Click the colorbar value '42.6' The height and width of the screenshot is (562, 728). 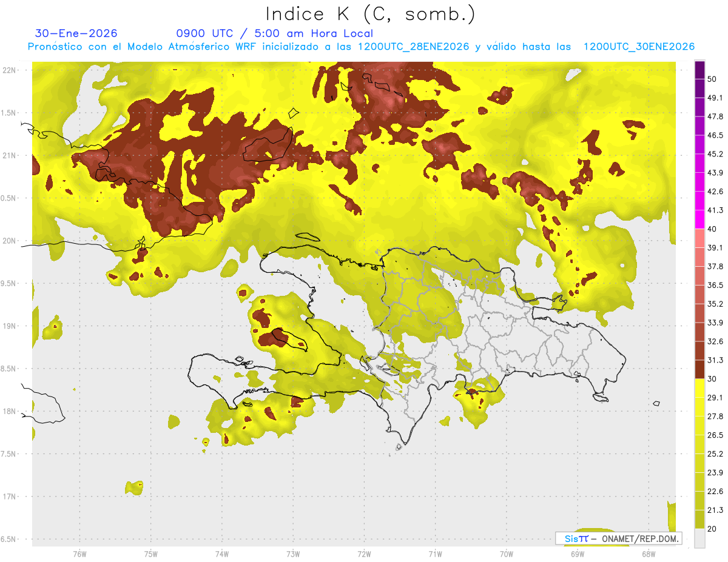coord(715,192)
